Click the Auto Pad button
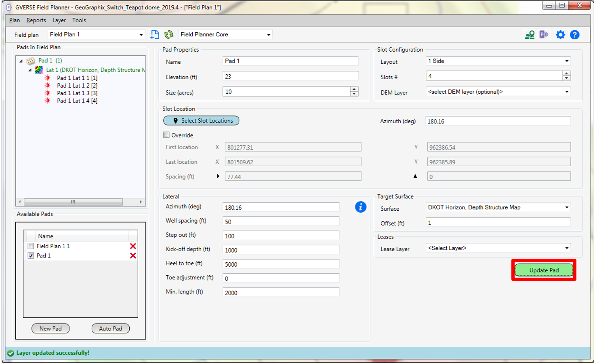 (x=110, y=328)
